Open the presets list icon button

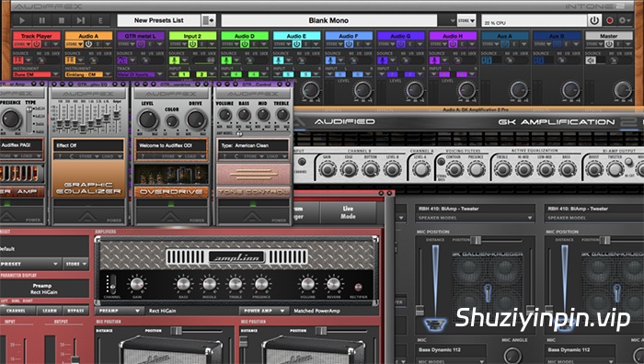coord(208,20)
